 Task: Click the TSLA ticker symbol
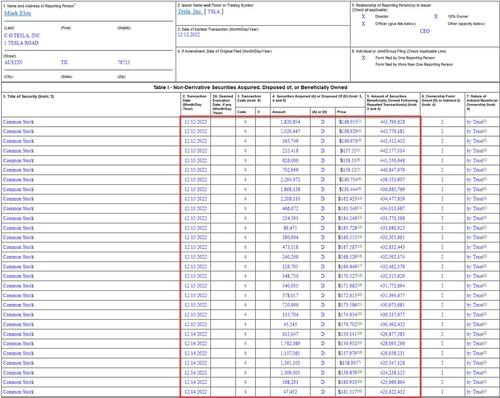(x=214, y=11)
